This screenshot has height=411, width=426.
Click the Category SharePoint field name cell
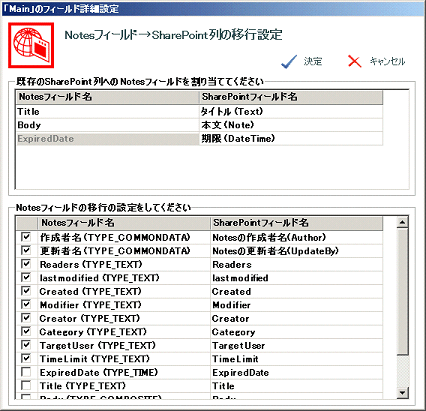pos(297,332)
